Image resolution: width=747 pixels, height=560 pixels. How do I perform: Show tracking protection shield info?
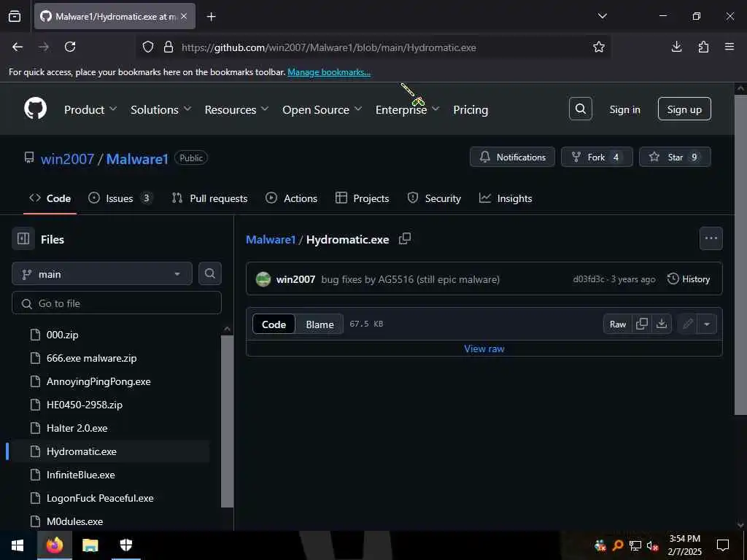coord(148,47)
